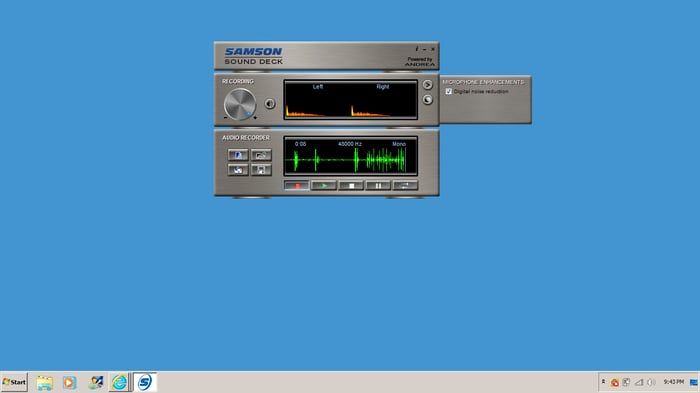Screen dimensions: 700x393
Task: Click the 48000 Hz sample rate label
Action: [x=350, y=144]
